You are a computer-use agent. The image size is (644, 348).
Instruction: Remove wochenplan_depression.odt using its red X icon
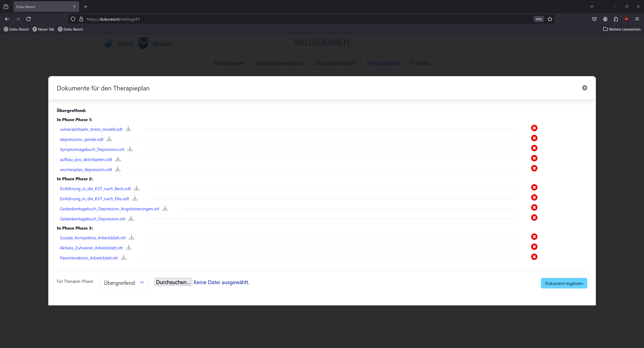[x=534, y=168]
